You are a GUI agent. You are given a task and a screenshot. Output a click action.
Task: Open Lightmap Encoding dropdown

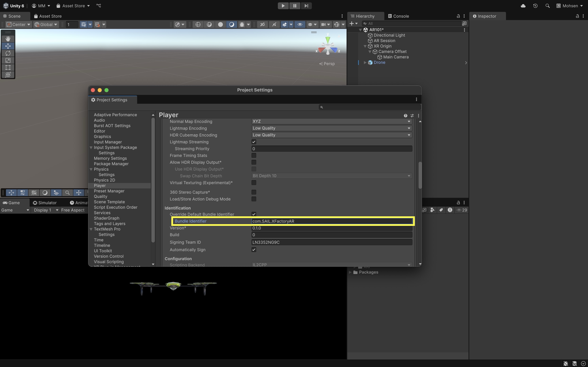click(332, 128)
